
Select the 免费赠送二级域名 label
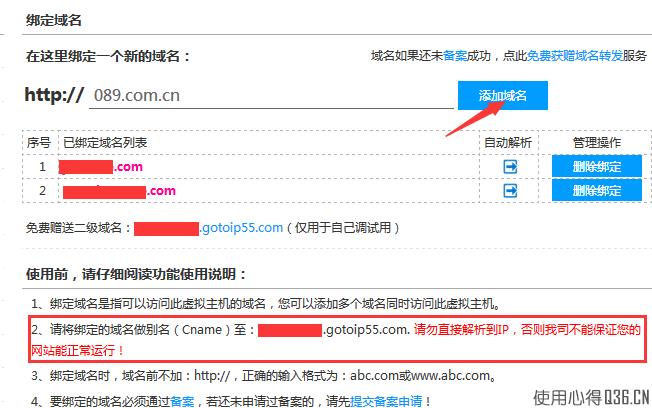(x=78, y=228)
